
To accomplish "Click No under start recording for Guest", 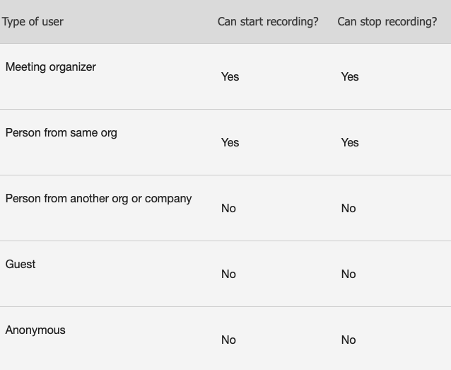I will [229, 274].
